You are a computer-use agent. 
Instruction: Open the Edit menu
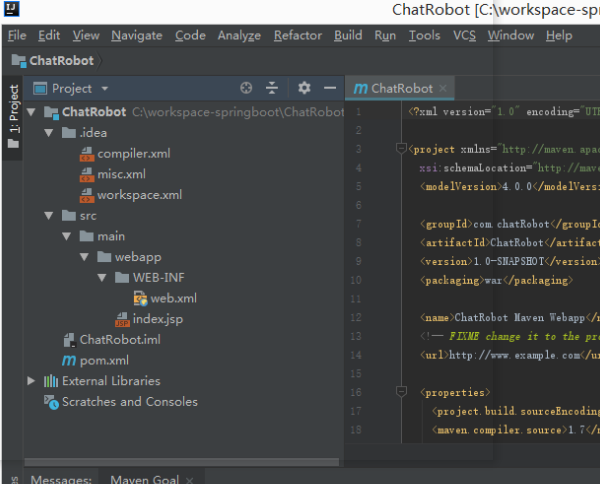49,36
